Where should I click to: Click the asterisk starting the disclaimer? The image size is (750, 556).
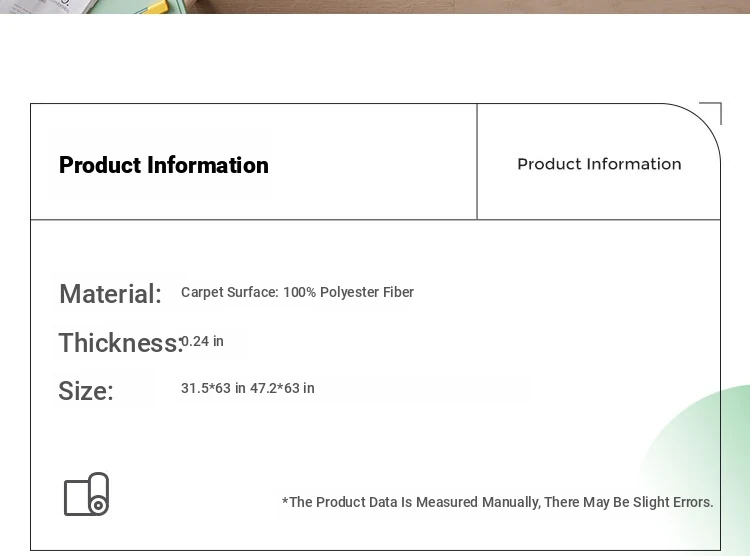pyautogui.click(x=285, y=500)
